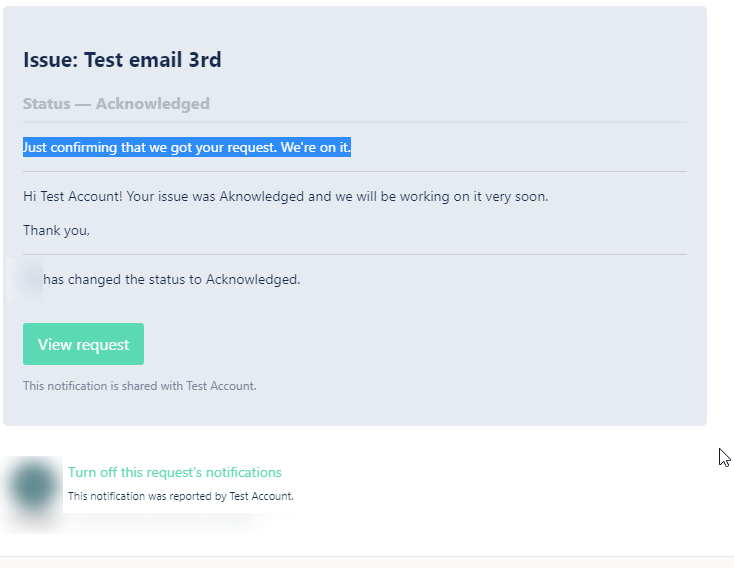Viewport: 734px width, 568px height.
Task: Click 'Test Account' in the shared-with footnote
Action: point(220,386)
